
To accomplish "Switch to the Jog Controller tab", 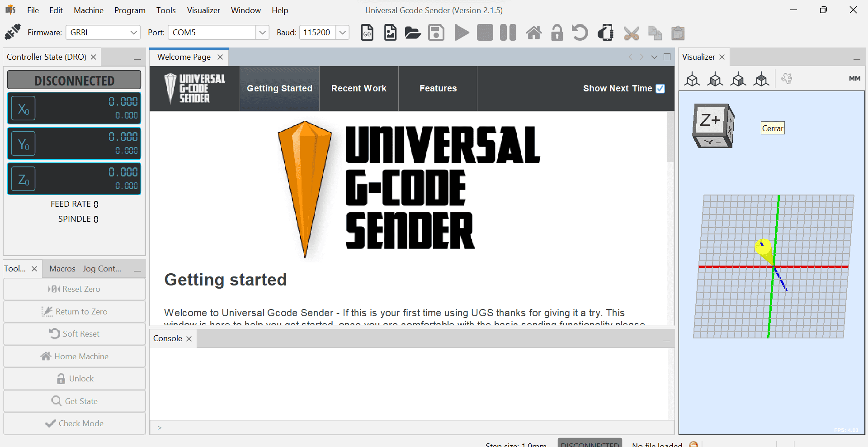I will [x=102, y=269].
